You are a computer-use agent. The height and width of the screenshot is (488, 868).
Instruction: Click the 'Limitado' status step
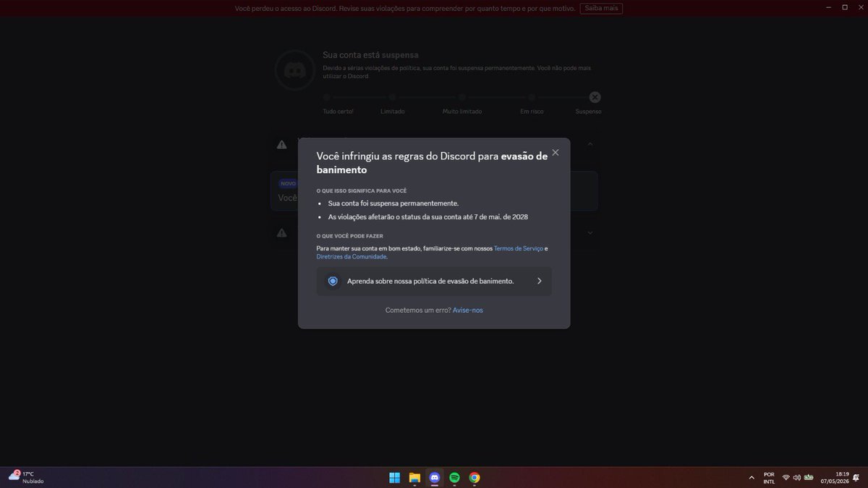tap(392, 112)
